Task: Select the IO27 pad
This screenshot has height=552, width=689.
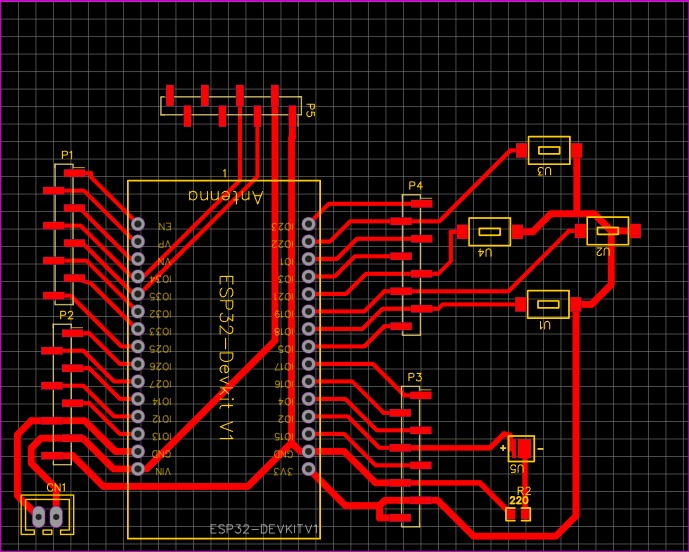Action: 138,381
